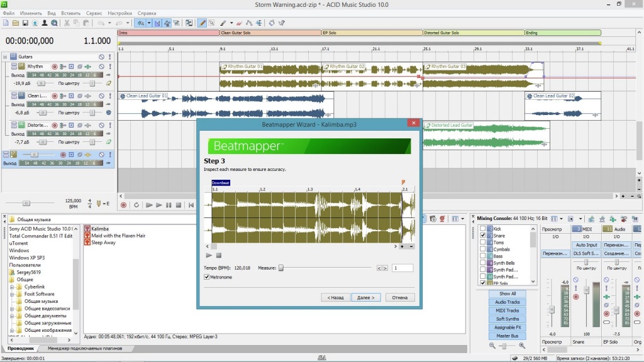Expand the Cyberlink folder in explorer
The height and width of the screenshot is (362, 644).
pos(11,287)
